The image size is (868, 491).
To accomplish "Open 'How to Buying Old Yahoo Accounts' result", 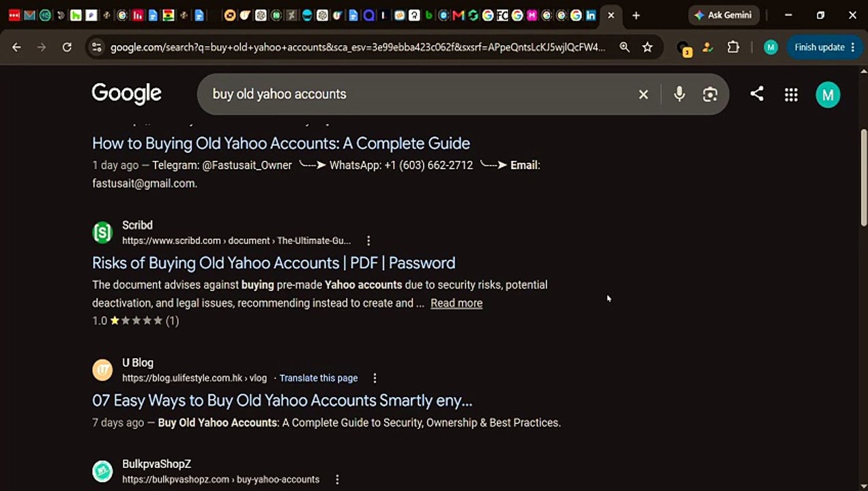I will tap(281, 143).
